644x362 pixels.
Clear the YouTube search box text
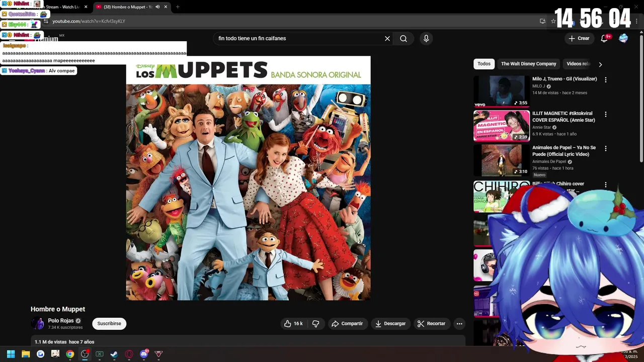point(387,39)
